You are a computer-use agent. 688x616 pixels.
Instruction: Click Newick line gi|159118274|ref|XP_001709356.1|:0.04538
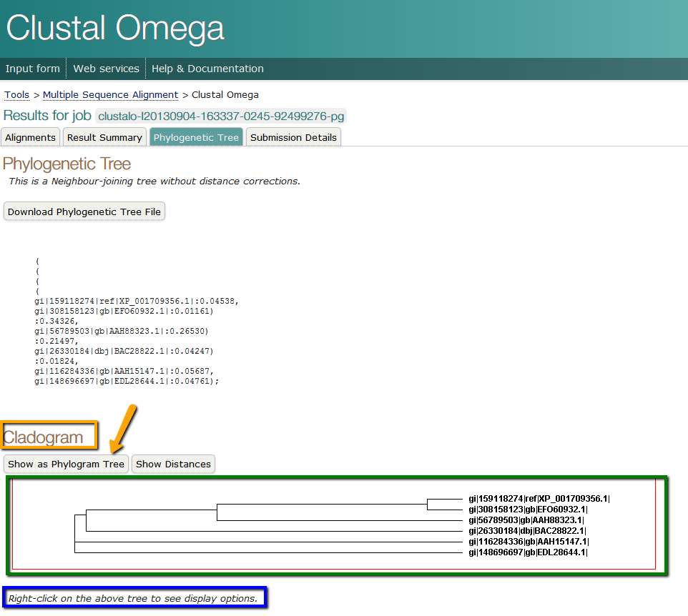(137, 301)
